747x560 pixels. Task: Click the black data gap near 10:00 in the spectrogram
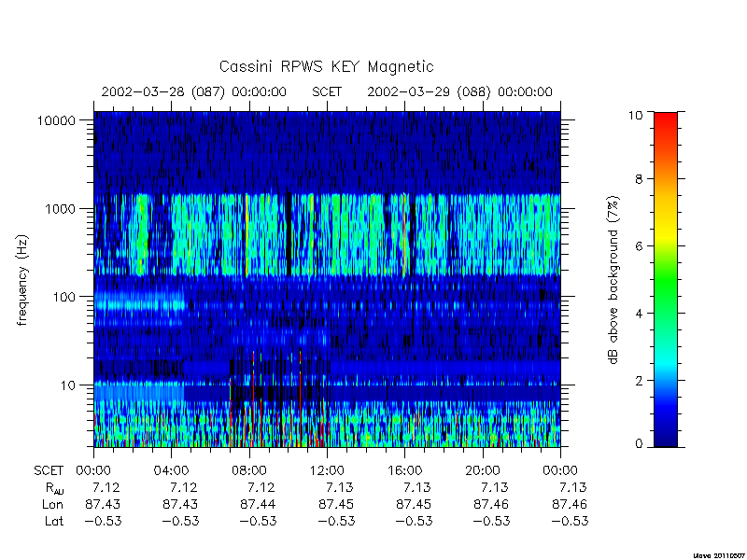pos(289,233)
